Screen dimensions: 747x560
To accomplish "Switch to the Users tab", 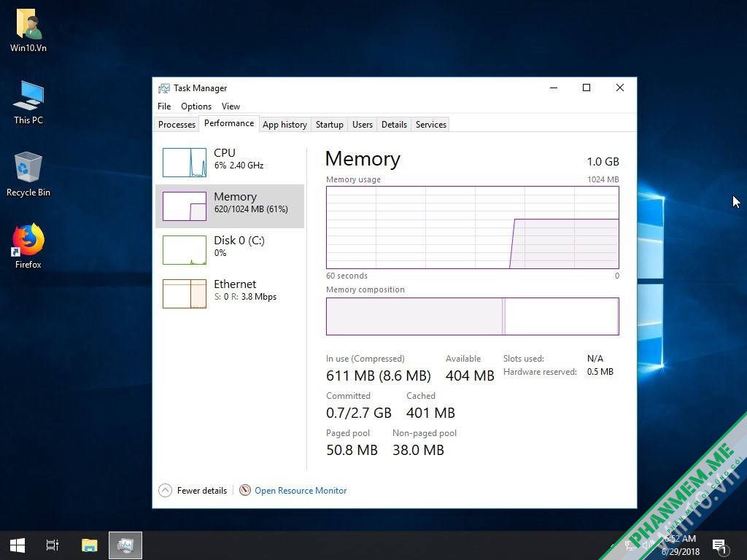I will (363, 124).
